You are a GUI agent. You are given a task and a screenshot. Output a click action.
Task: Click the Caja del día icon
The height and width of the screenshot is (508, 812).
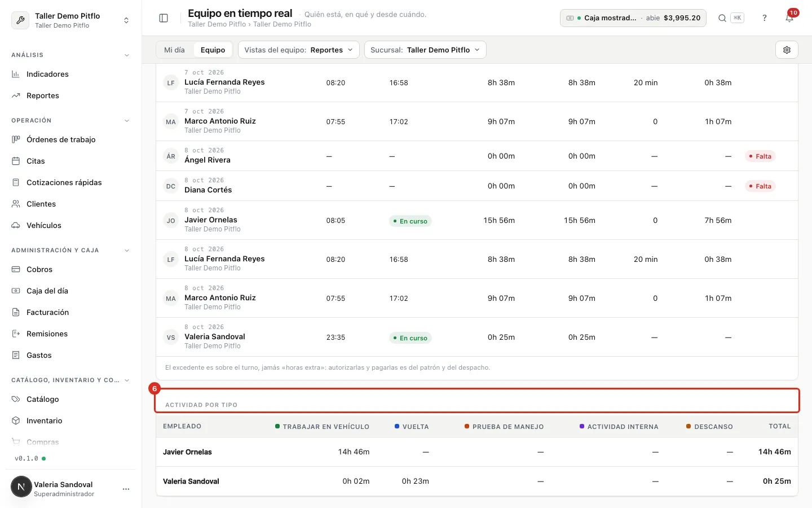click(16, 291)
